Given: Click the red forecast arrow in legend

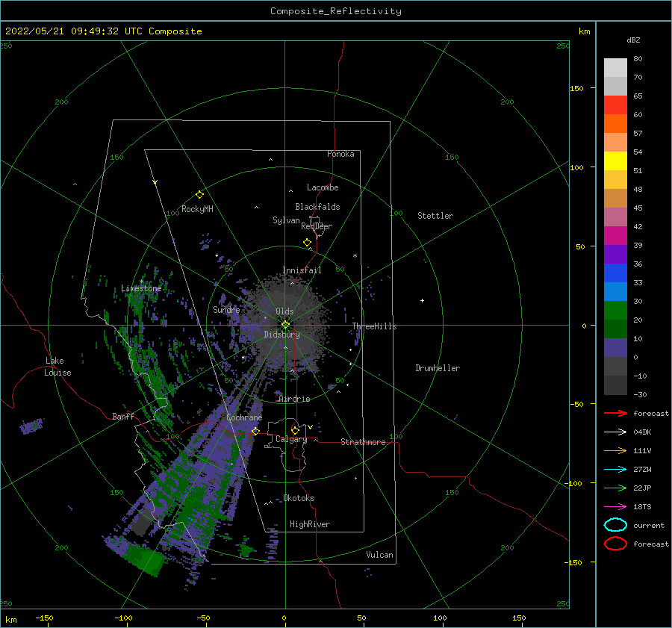Looking at the screenshot, I should [615, 413].
